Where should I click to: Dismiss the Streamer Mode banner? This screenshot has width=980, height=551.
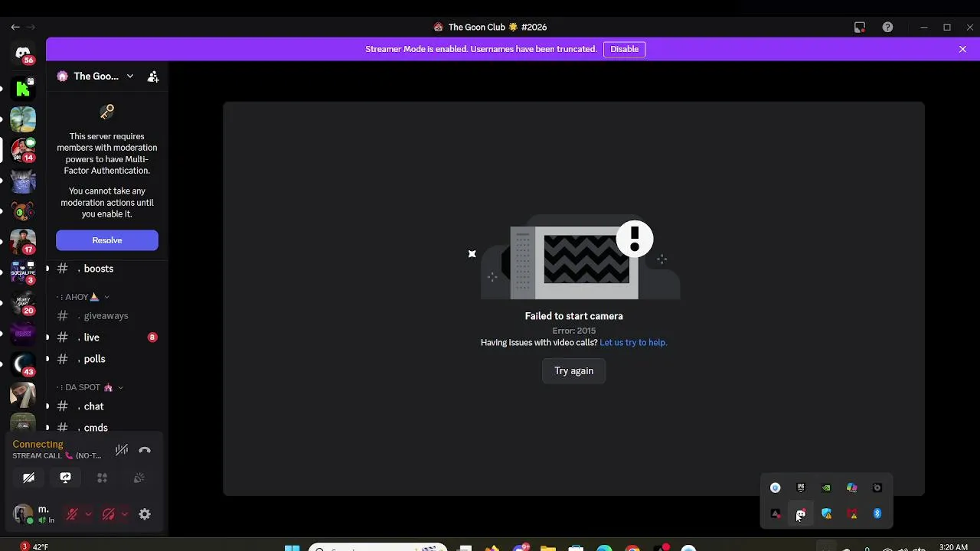962,49
